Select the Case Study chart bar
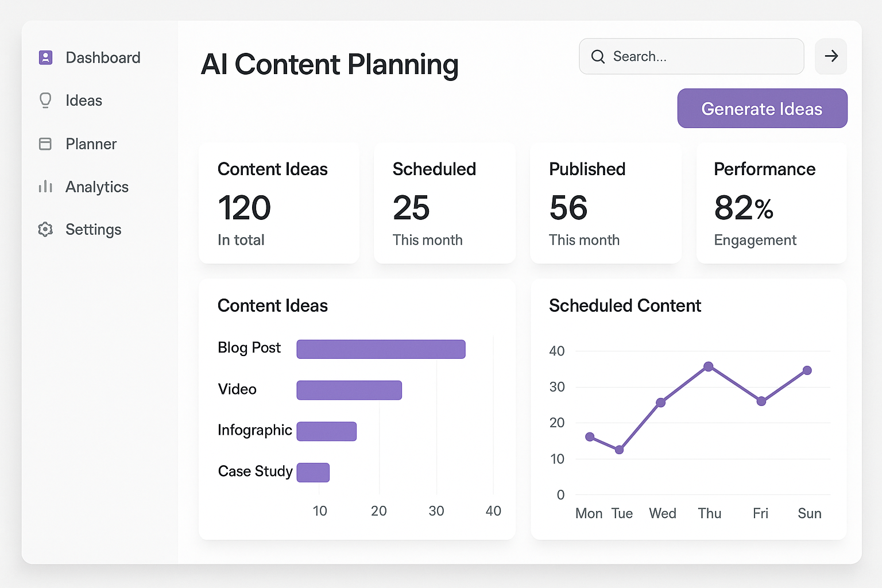 pyautogui.click(x=313, y=472)
